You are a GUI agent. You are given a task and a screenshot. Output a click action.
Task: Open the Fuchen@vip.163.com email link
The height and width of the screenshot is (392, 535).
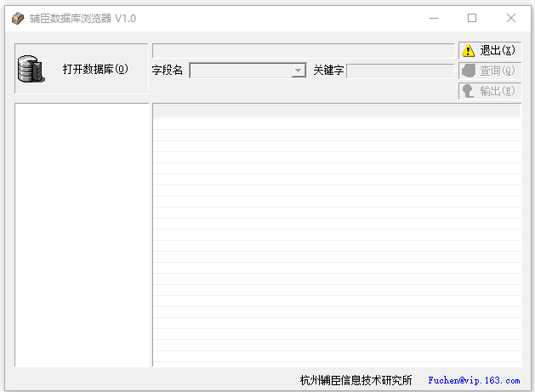tap(474, 380)
